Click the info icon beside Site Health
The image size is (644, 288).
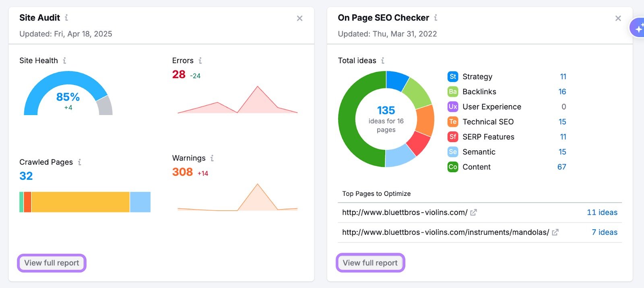coord(64,60)
